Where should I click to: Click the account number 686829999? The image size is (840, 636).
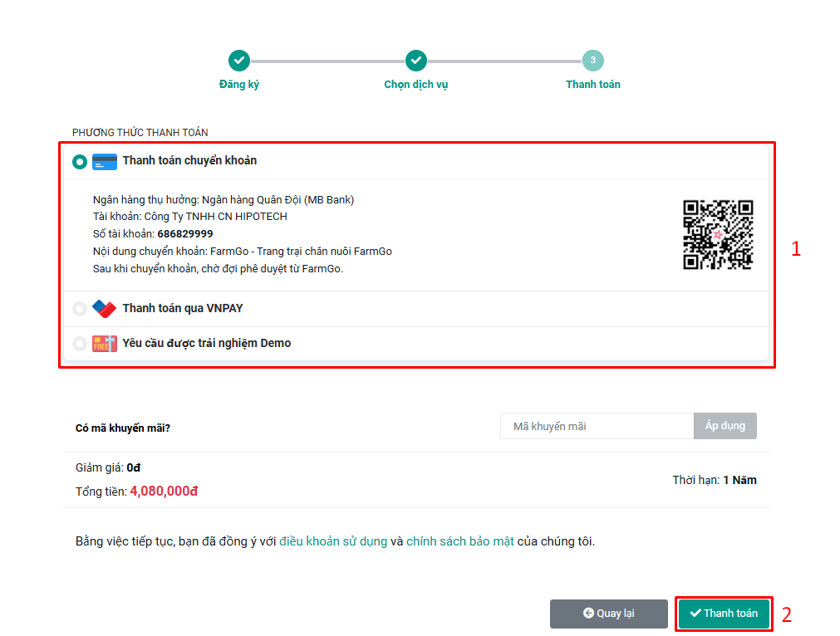point(185,234)
